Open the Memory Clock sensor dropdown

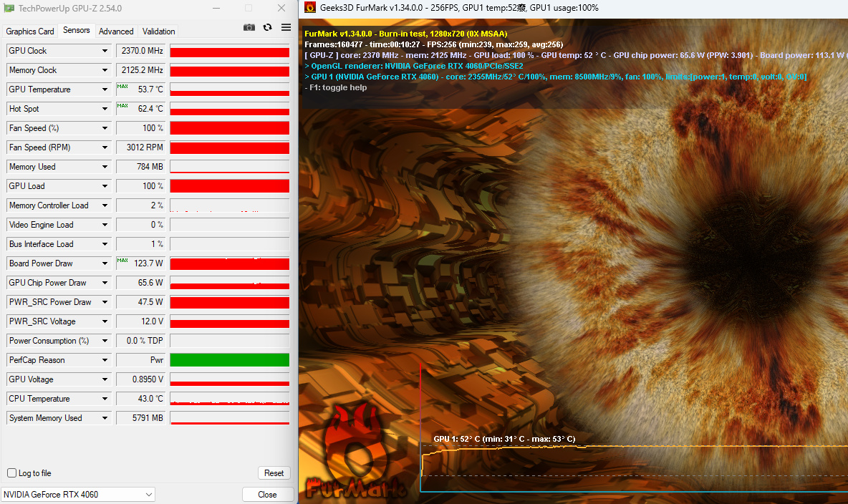[x=105, y=70]
